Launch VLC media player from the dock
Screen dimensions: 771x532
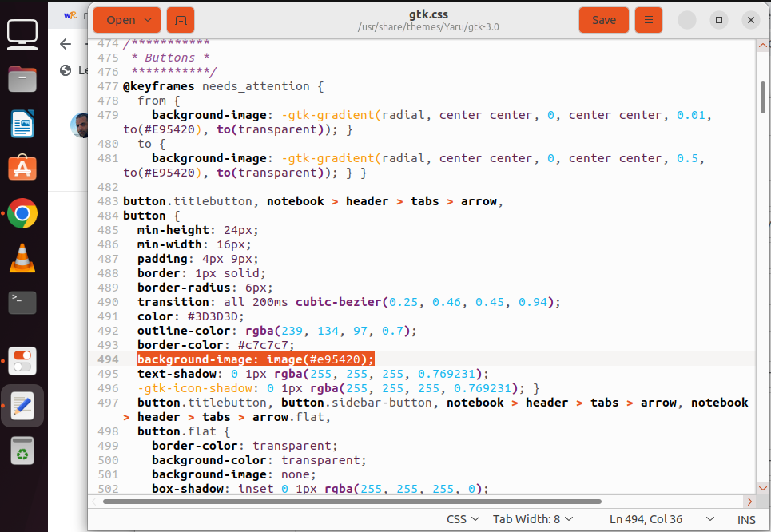click(22, 258)
